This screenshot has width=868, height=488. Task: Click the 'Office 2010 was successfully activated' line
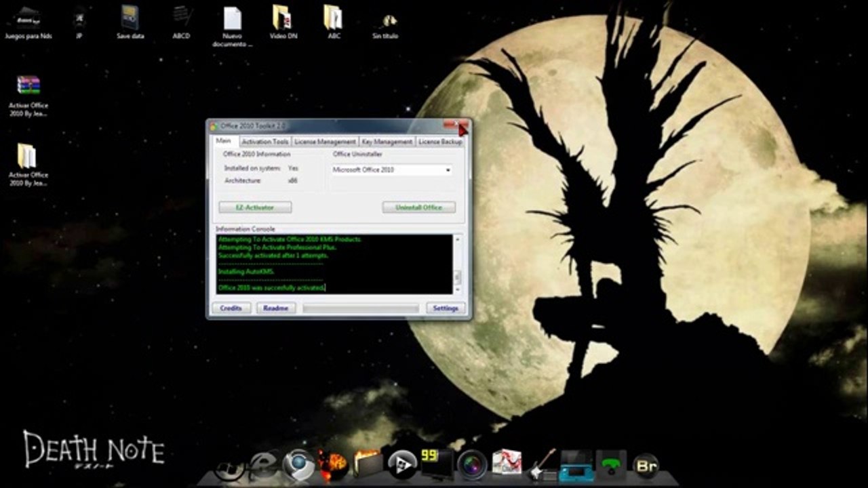click(x=272, y=288)
